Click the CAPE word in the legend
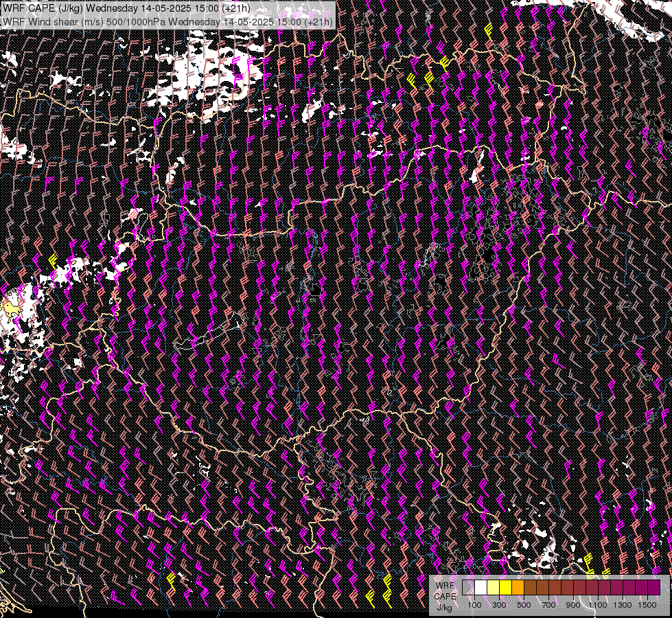Viewport: 672px width, 618px height. (x=445, y=597)
